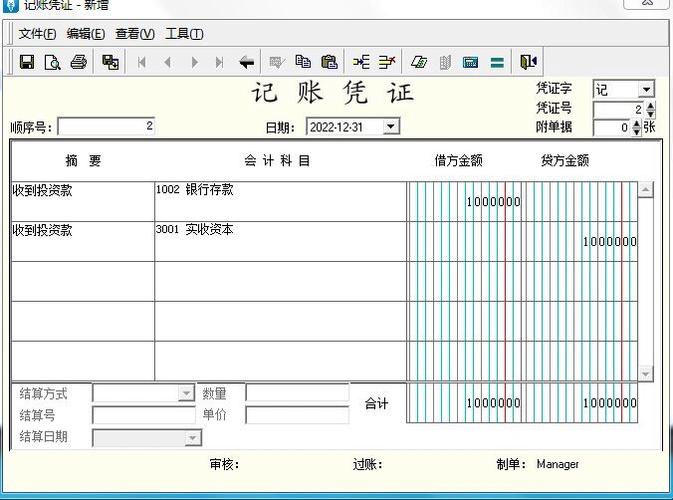Click the credit amount 1000000 in second row
This screenshot has height=500, width=673.
(x=609, y=242)
